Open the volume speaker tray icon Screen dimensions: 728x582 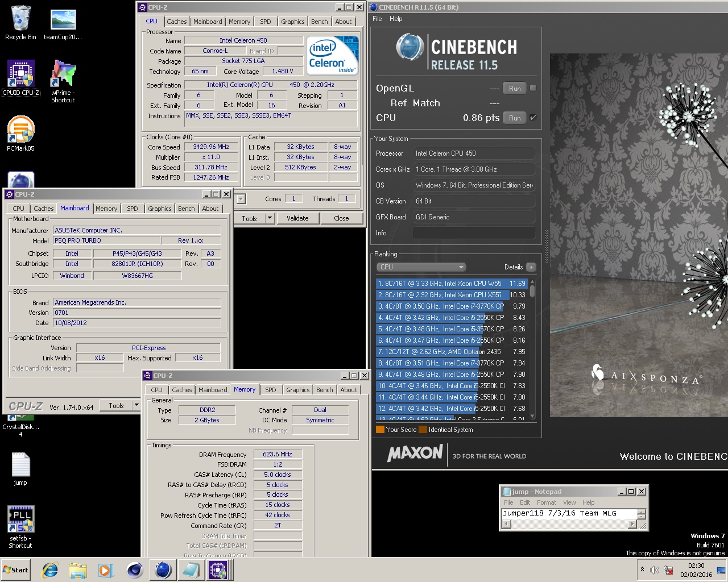pyautogui.click(x=655, y=570)
